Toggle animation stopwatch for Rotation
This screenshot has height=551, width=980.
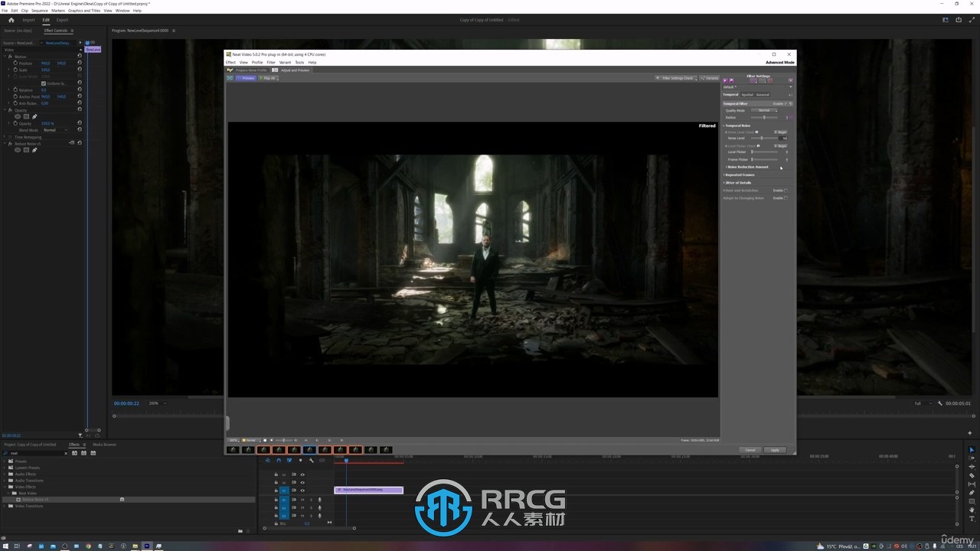coord(15,90)
